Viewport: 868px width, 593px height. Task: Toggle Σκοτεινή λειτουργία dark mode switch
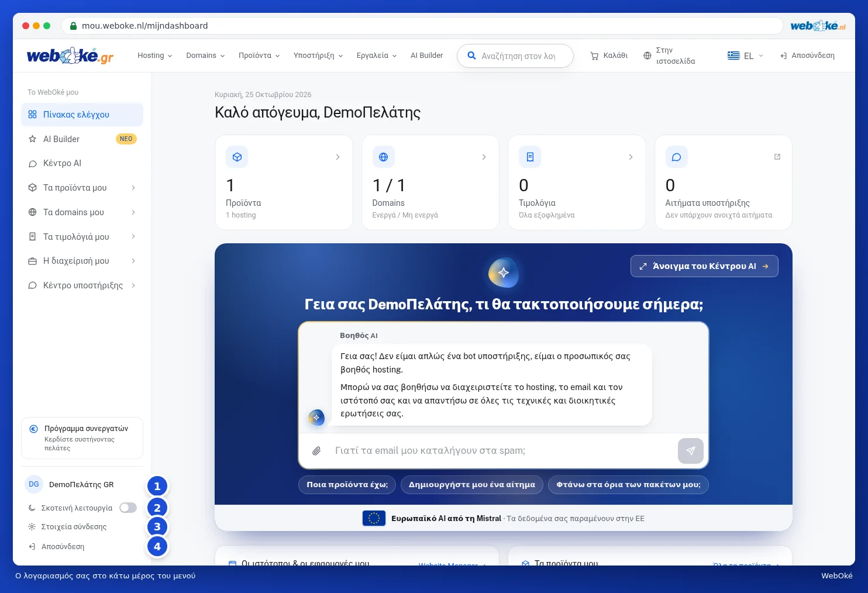coord(128,508)
